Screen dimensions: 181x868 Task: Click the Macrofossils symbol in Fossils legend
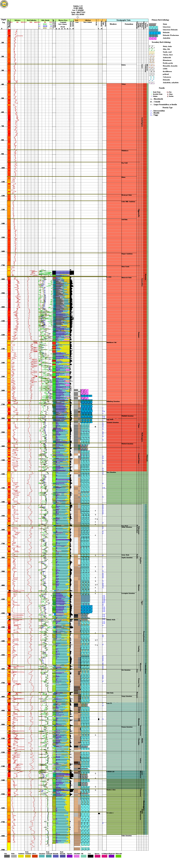[151, 99]
